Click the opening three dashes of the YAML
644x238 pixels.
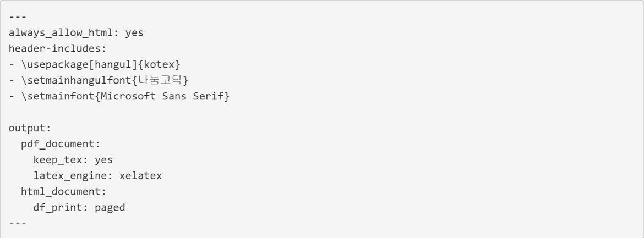coord(18,16)
